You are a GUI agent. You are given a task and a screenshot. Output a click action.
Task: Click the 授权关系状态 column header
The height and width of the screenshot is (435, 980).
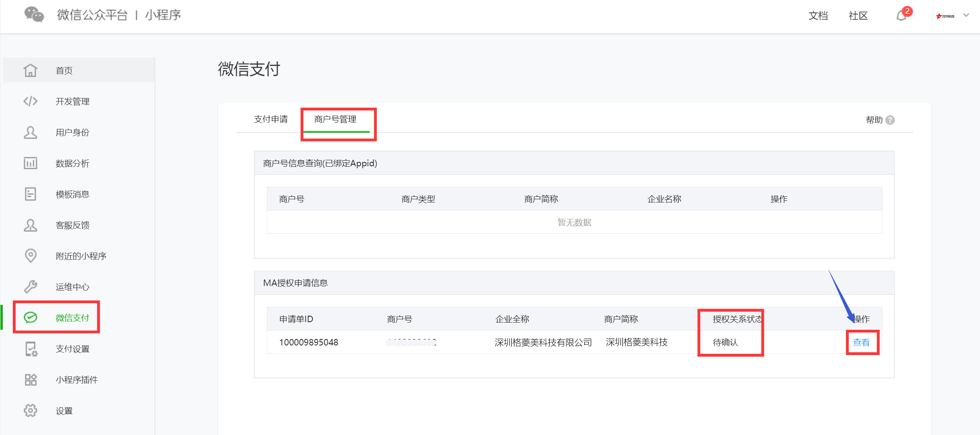pyautogui.click(x=737, y=319)
